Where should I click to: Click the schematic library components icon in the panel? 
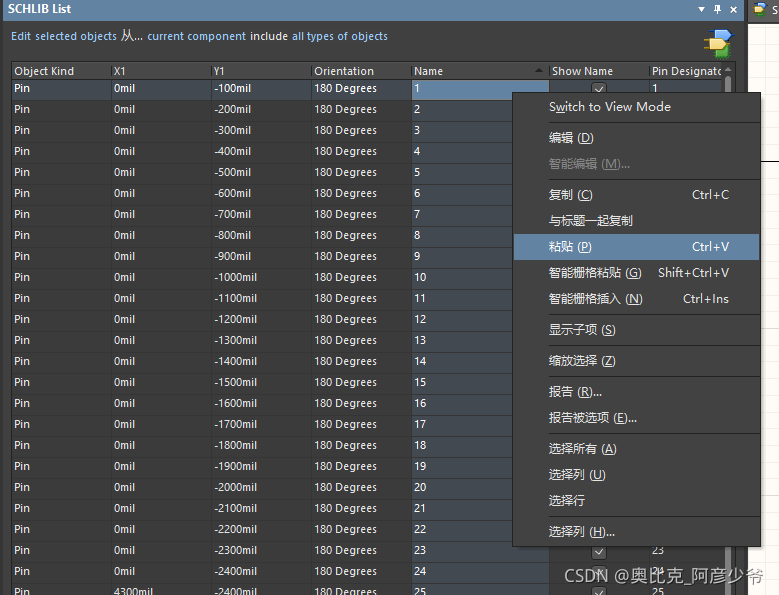pos(718,44)
